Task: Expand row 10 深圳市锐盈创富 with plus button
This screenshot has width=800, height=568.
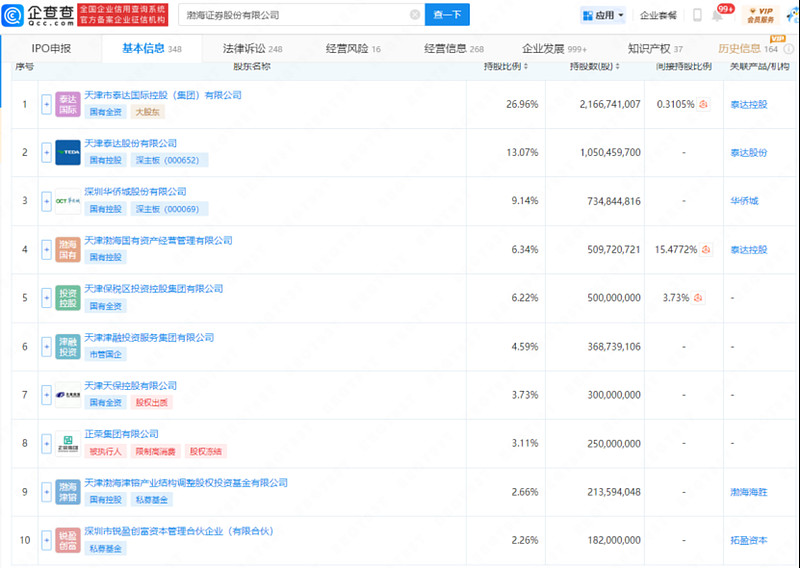Action: [x=46, y=540]
